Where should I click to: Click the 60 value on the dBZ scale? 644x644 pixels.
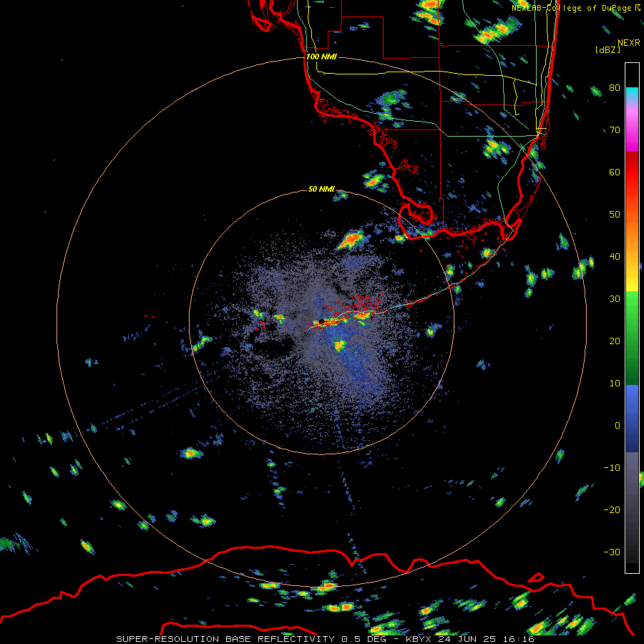point(615,172)
